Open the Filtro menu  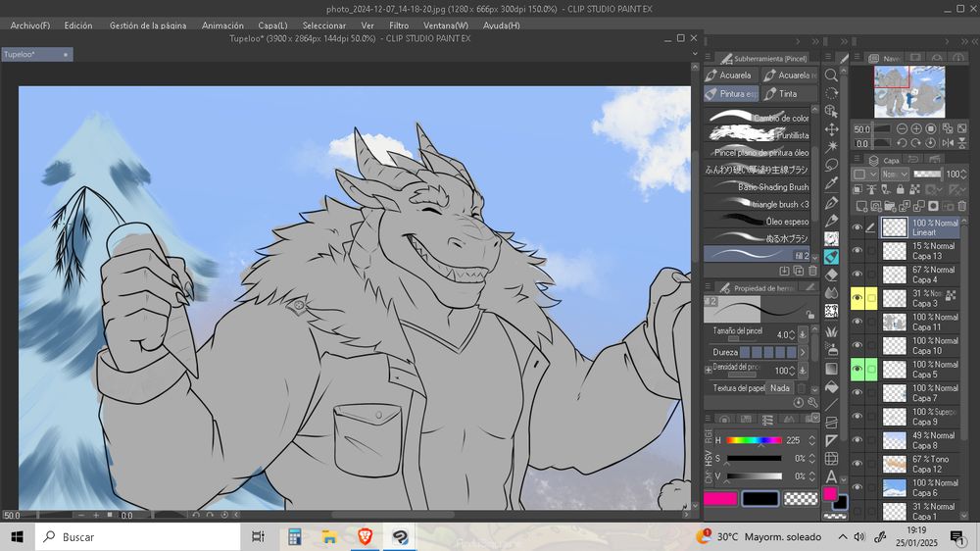(399, 25)
